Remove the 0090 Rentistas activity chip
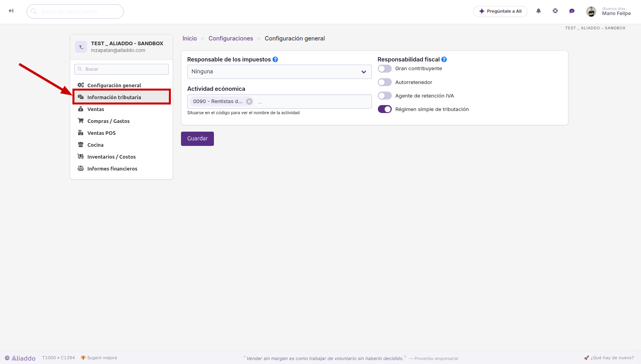Viewport: 641px width, 364px height. coord(249,102)
